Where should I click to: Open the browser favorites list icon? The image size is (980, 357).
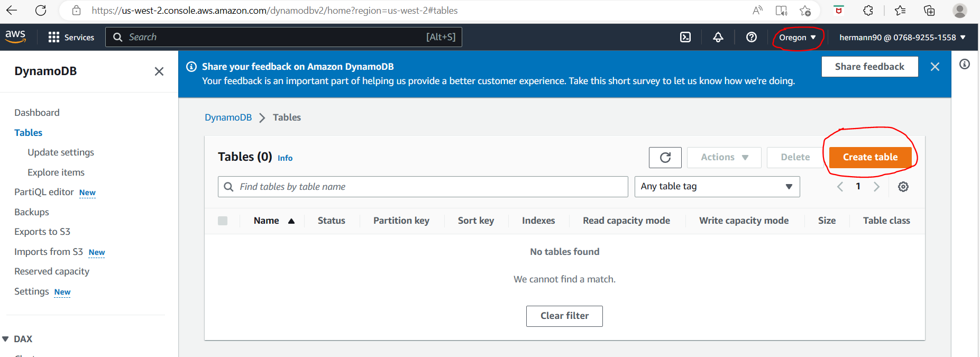click(900, 10)
